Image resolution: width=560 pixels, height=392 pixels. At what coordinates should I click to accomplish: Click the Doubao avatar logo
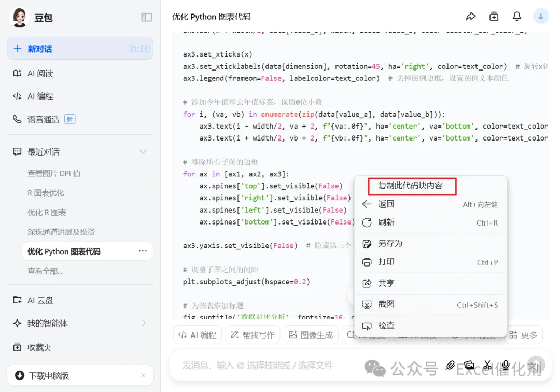[20, 17]
